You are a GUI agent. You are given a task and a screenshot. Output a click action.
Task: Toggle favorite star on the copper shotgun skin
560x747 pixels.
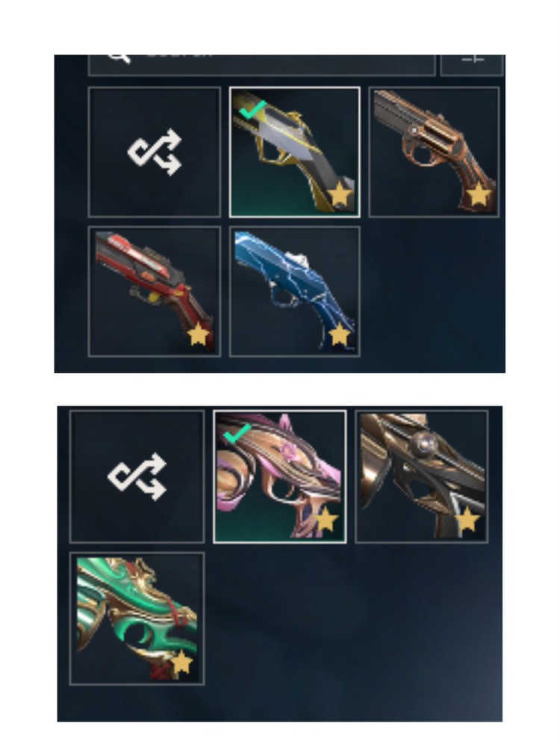pos(479,195)
